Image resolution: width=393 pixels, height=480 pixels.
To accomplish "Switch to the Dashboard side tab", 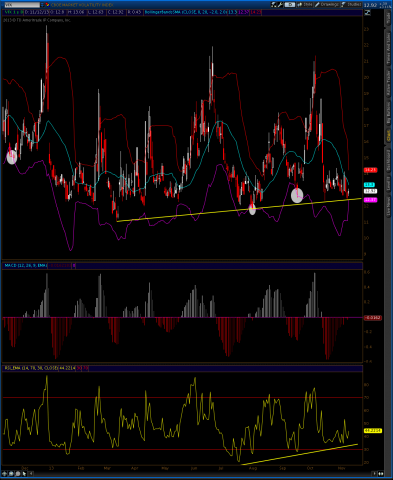I will 388,161.
